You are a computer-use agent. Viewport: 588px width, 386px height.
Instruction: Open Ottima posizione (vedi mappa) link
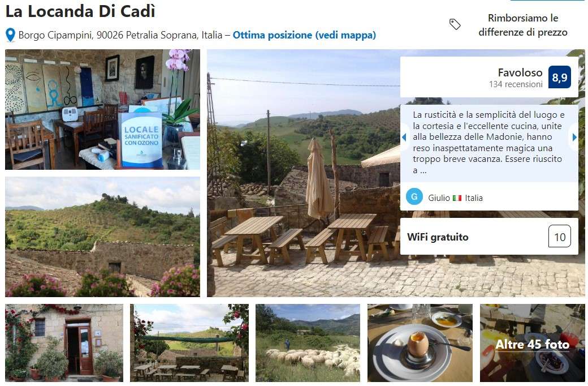(304, 35)
